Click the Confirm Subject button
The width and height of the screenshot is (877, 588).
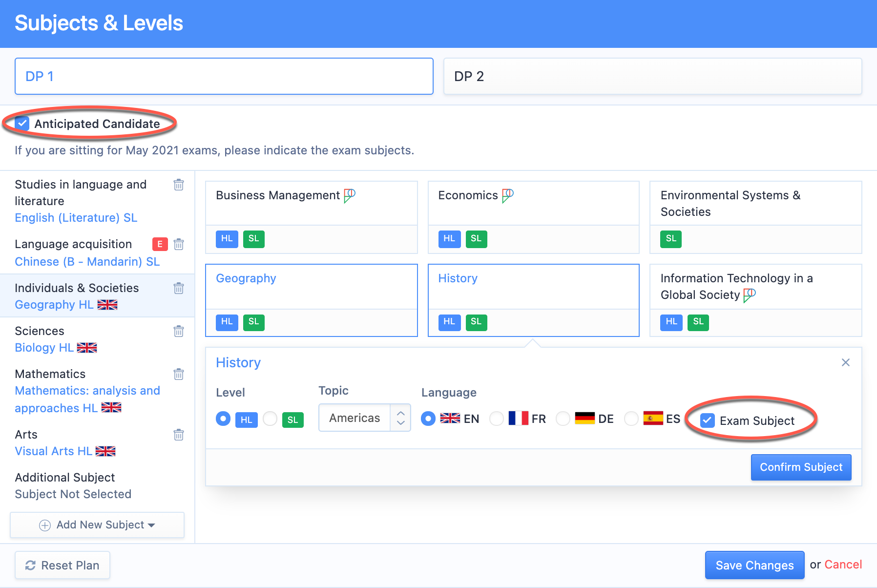801,467
